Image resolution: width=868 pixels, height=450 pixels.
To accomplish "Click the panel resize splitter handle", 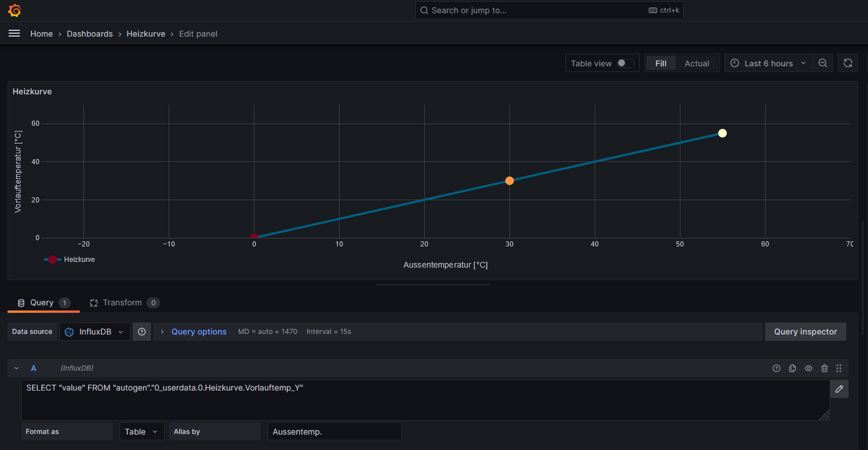I will pyautogui.click(x=433, y=284).
